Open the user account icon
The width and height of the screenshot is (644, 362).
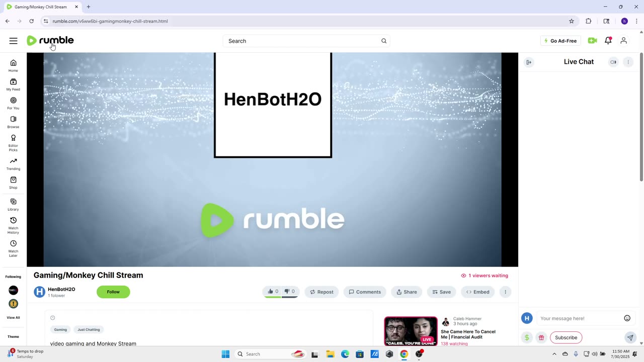(623, 41)
